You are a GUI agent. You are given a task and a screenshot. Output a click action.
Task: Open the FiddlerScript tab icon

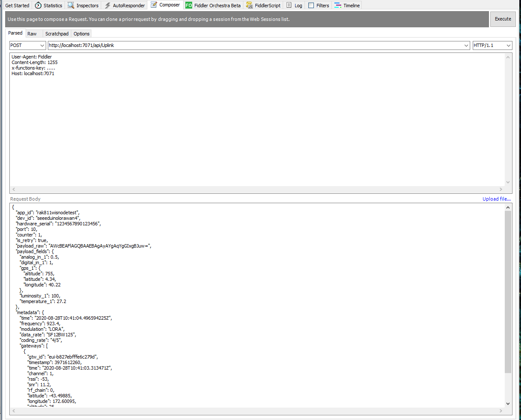249,6
